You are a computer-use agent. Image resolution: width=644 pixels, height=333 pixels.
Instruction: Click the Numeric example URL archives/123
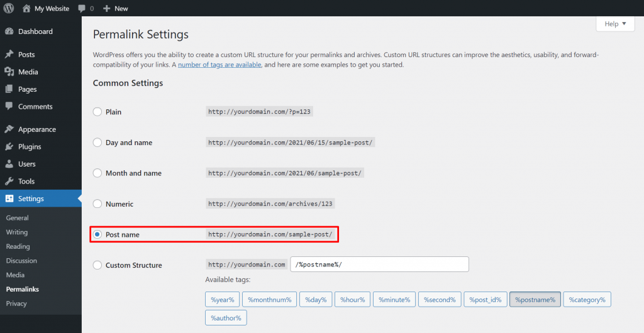270,204
